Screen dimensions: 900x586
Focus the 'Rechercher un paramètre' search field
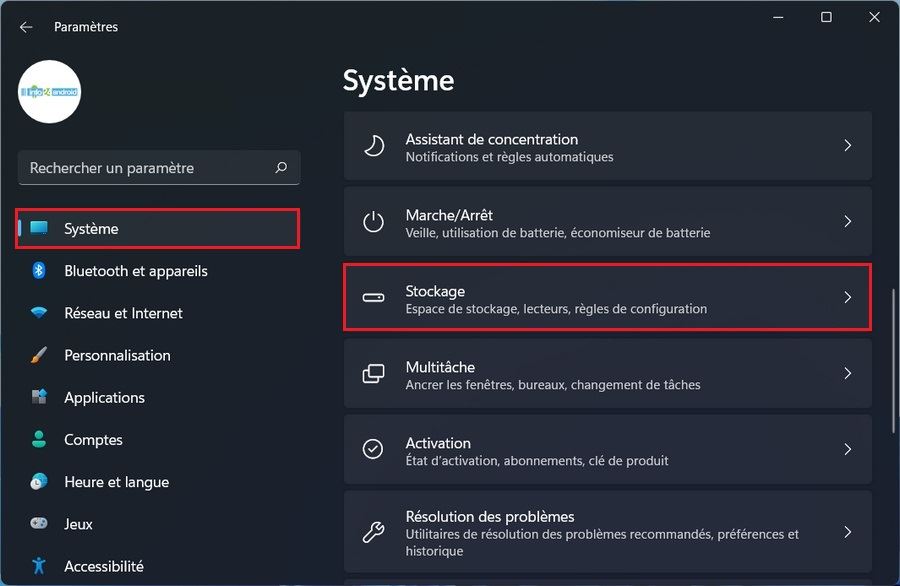pyautogui.click(x=159, y=168)
